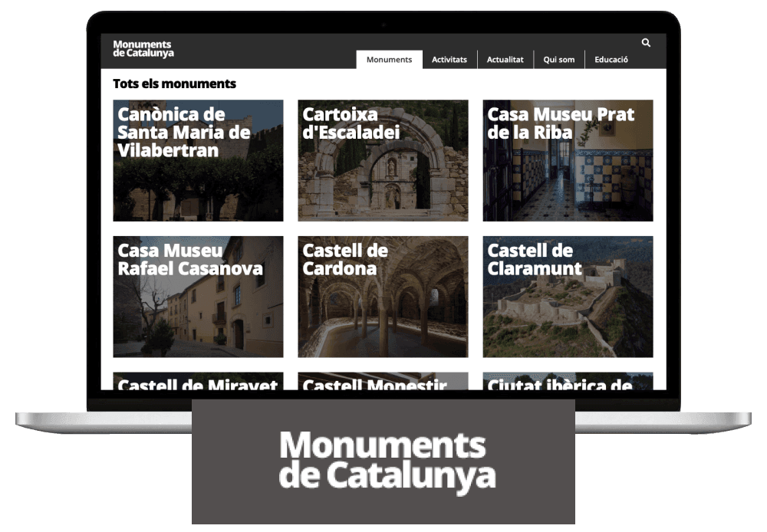Select the Castell de Cardona card
Viewport: 767px width, 532px height.
point(382,297)
